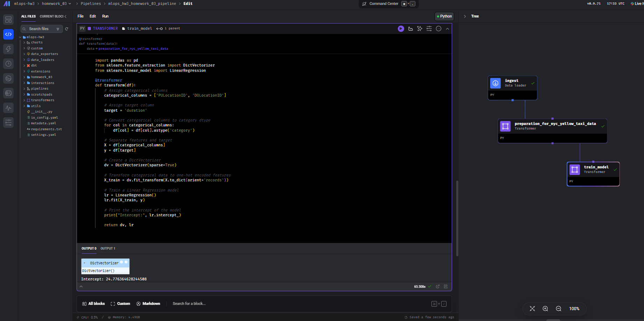Open the globe icon in left sidebar

tap(8, 78)
